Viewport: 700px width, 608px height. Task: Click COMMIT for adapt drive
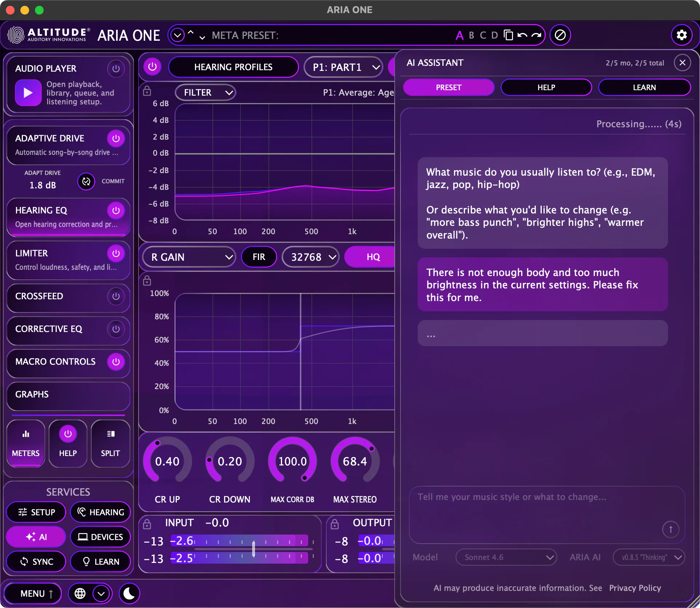113,181
